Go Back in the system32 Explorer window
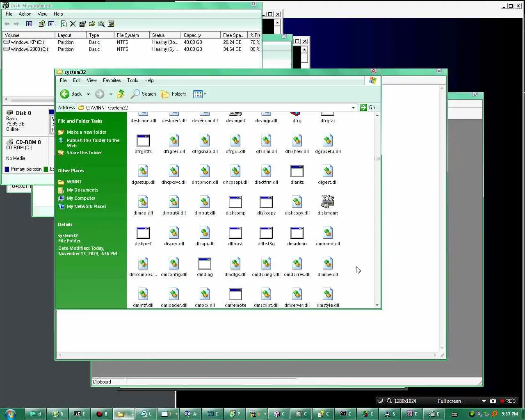525x420 pixels. point(71,94)
